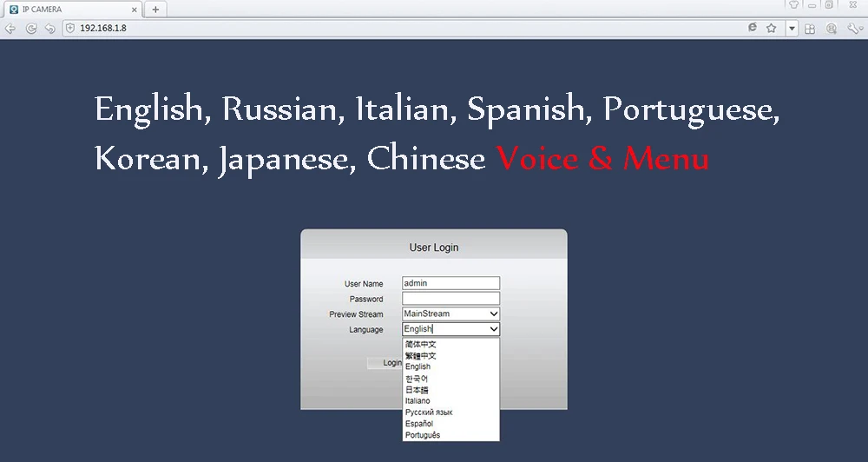Click the Login button
This screenshot has width=868, height=462.
(385, 363)
